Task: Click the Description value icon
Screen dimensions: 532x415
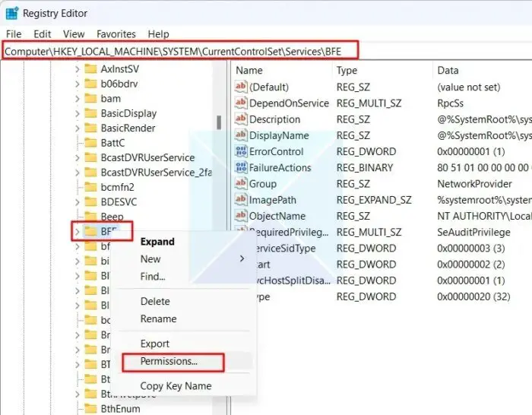Action: (x=241, y=119)
